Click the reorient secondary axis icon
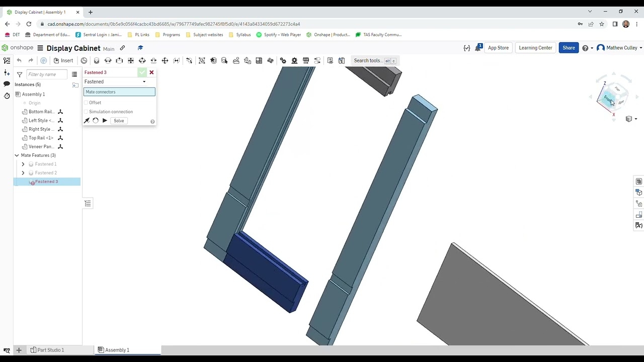 [x=96, y=121]
